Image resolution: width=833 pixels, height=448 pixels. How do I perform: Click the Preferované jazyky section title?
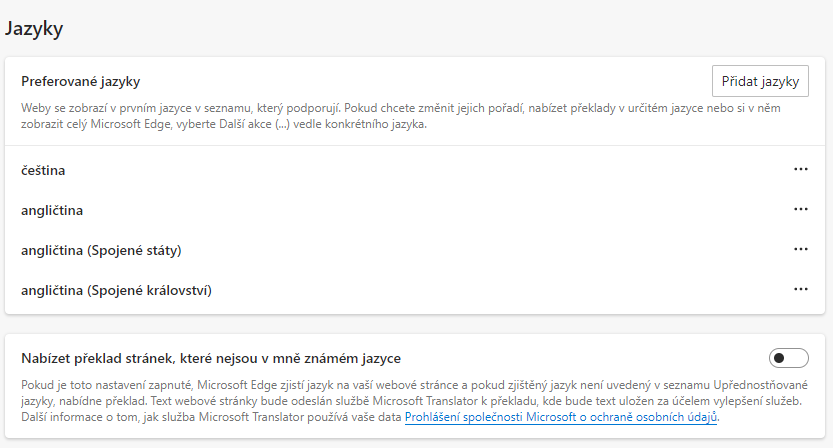click(x=81, y=81)
